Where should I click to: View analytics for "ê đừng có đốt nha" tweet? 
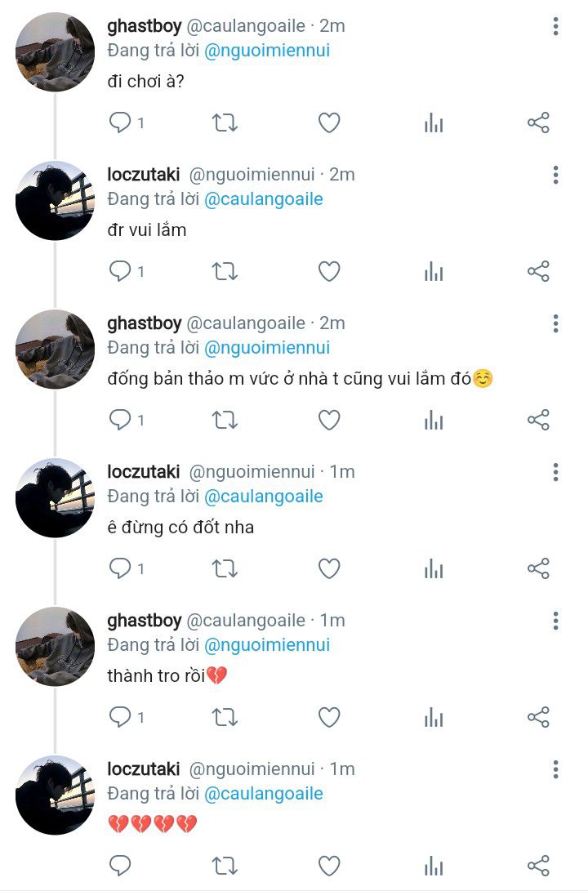434,569
